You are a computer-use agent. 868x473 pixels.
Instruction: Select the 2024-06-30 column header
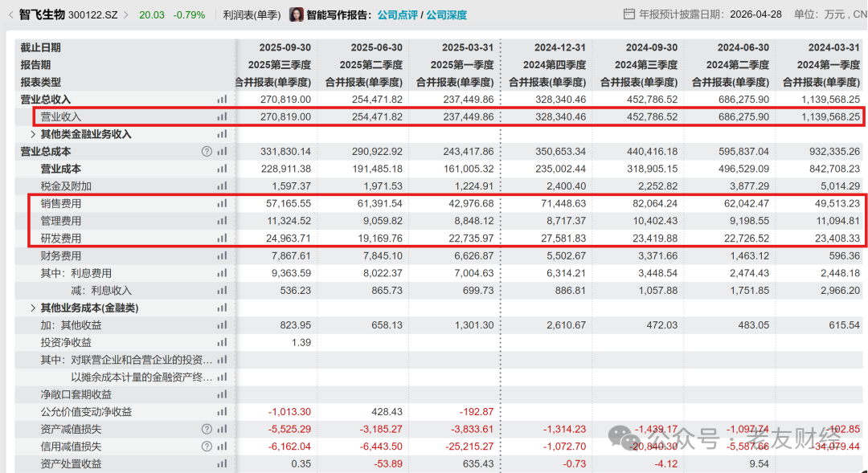743,47
